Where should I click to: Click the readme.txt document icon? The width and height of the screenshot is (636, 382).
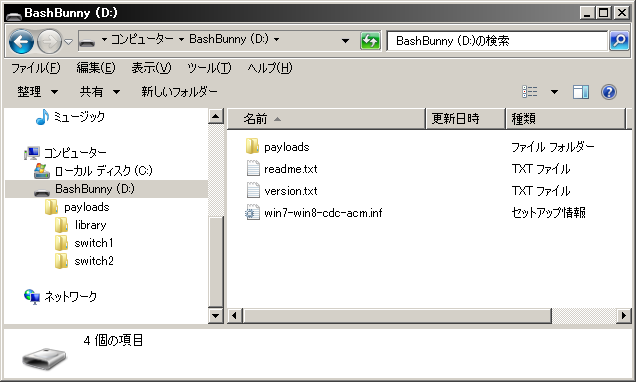[253, 168]
